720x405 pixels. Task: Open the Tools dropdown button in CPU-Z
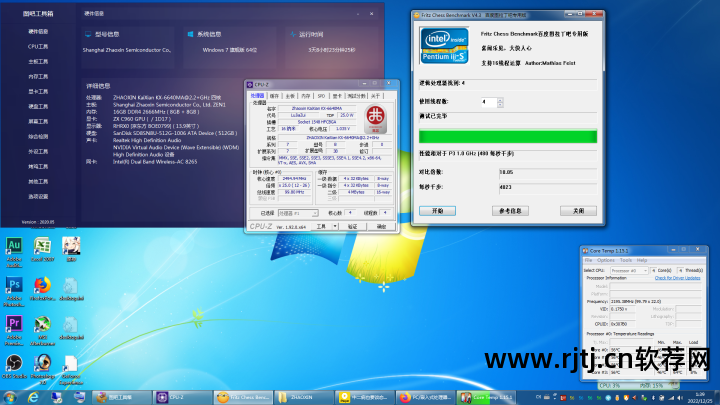coord(322,227)
